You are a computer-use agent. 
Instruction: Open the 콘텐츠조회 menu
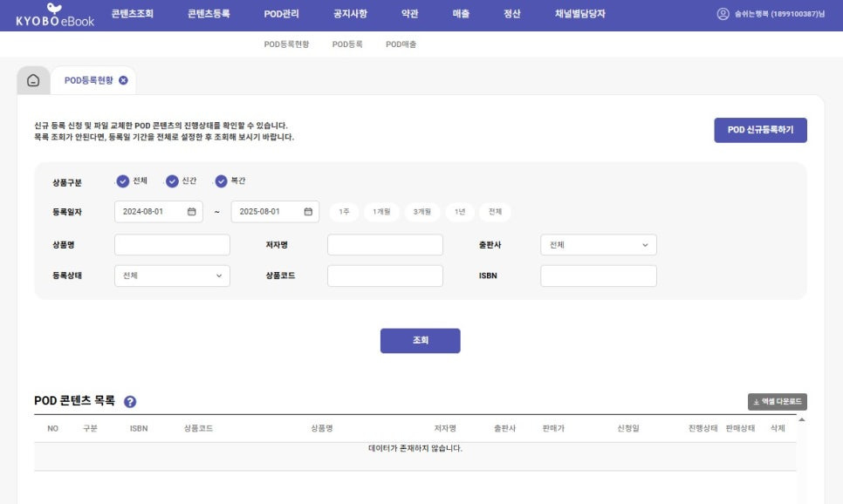coord(133,14)
